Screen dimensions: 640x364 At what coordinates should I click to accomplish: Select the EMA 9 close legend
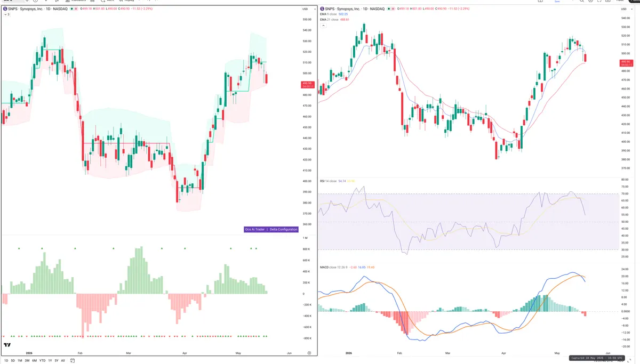(329, 14)
